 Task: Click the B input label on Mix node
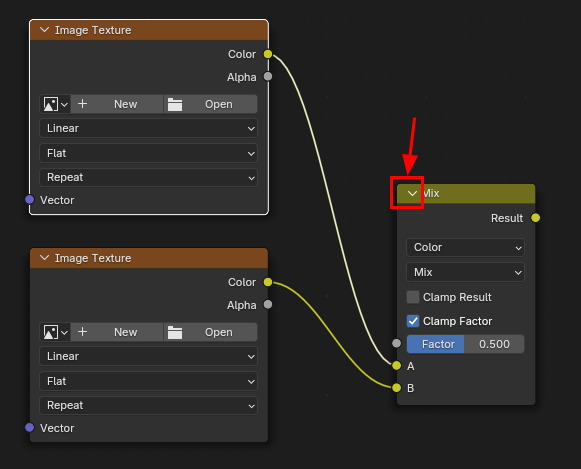[411, 388]
